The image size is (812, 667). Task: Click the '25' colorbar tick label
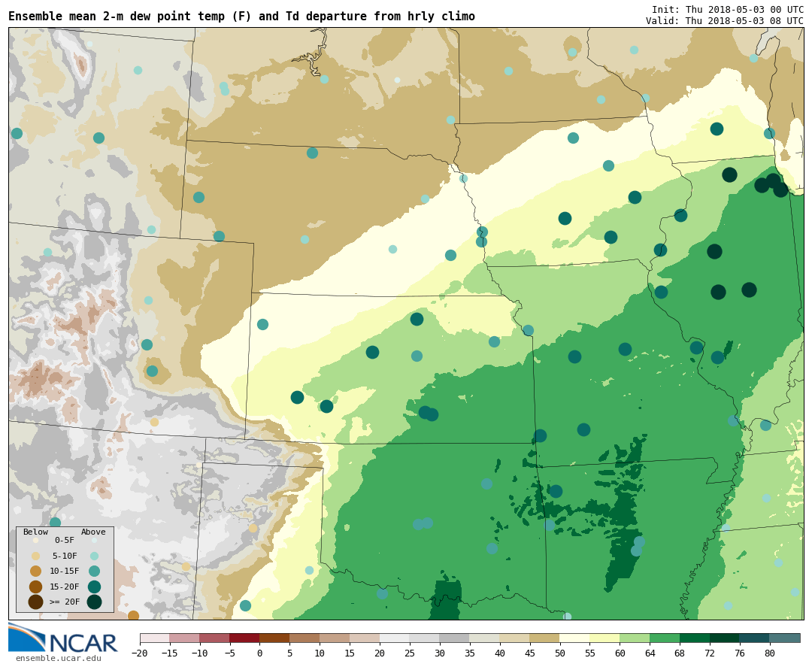pos(410,653)
